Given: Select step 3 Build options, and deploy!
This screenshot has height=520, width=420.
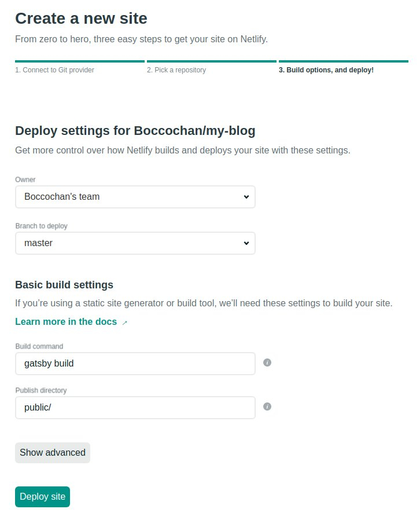Looking at the screenshot, I should (x=326, y=70).
